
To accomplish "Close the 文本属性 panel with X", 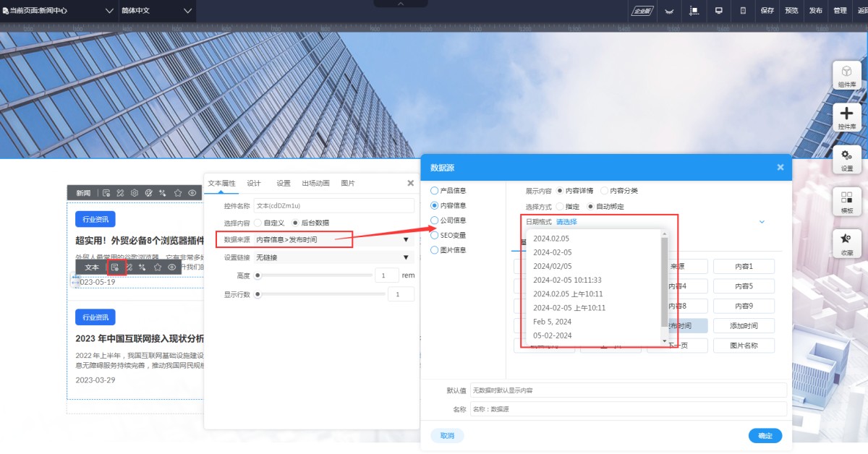I will (410, 184).
